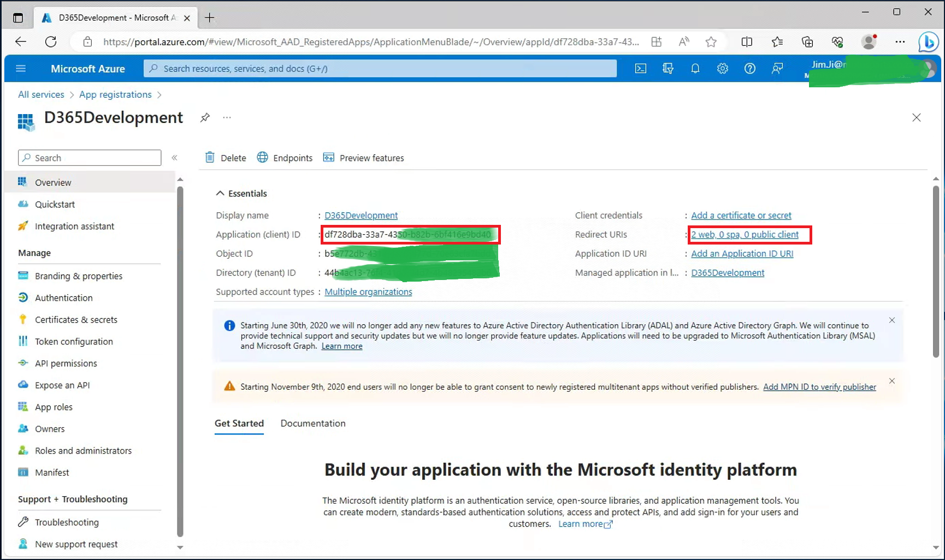Open Learn more in the ADAL notice
Screen dimensions: 945x560
(342, 346)
